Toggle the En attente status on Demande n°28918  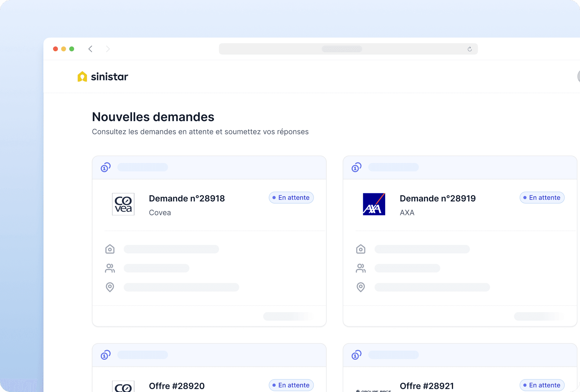(291, 198)
